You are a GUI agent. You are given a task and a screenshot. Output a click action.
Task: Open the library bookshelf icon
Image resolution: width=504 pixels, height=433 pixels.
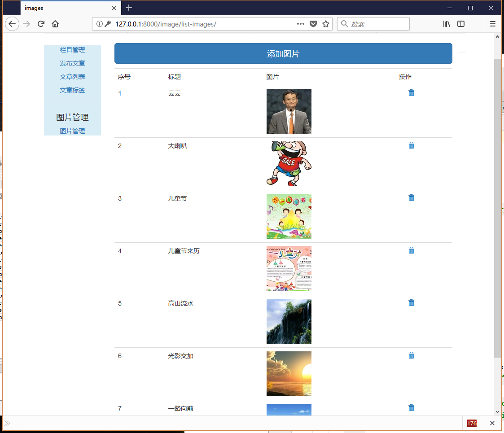point(447,24)
